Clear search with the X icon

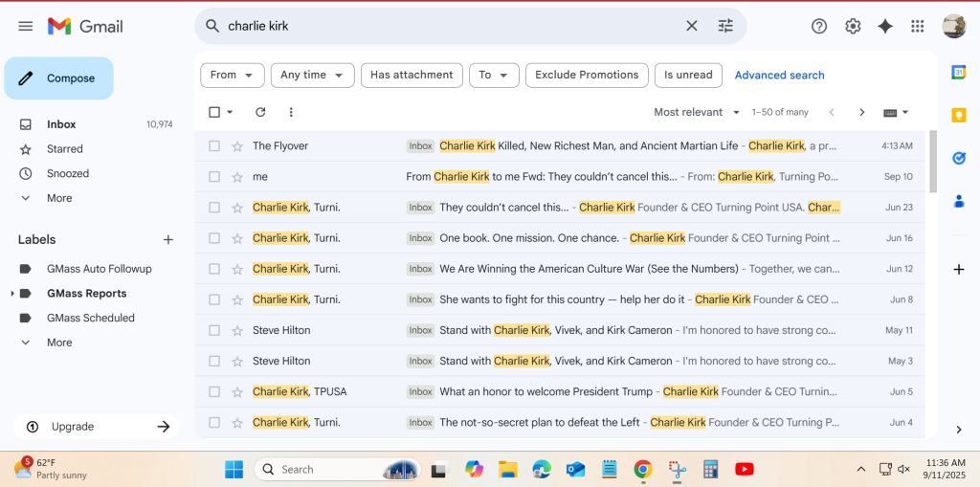[692, 26]
